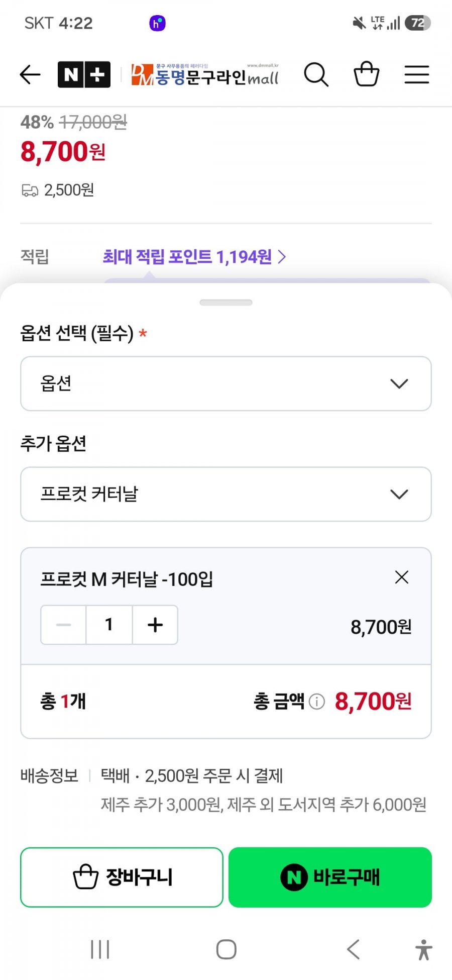Increase quantity with the plus button
The width and height of the screenshot is (452, 980).
(x=155, y=625)
